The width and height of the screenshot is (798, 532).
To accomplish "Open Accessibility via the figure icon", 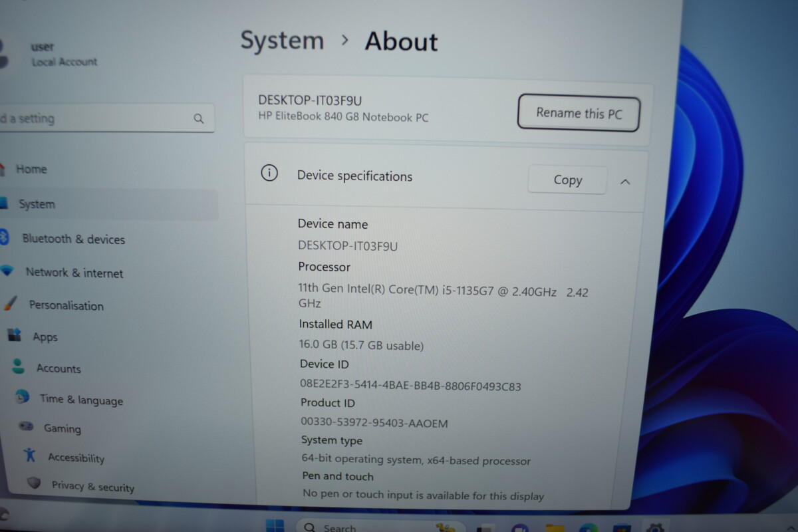I will click(x=30, y=455).
